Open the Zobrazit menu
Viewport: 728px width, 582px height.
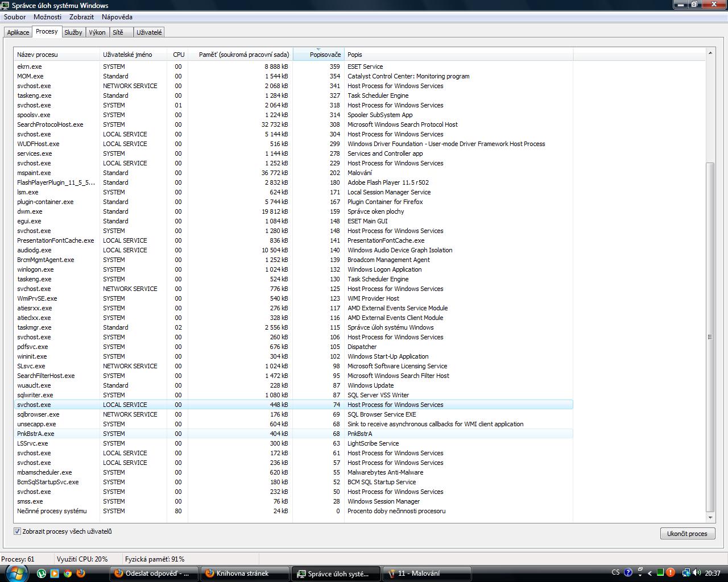[x=81, y=17]
